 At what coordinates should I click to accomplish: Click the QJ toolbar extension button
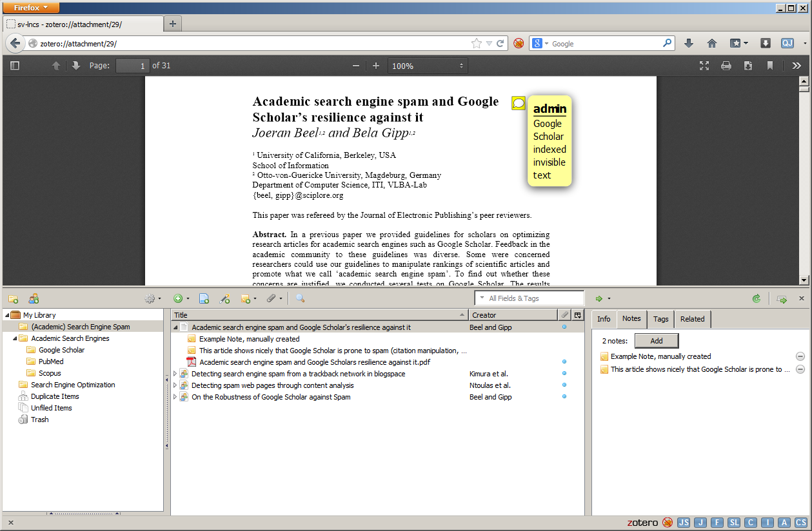tap(787, 43)
